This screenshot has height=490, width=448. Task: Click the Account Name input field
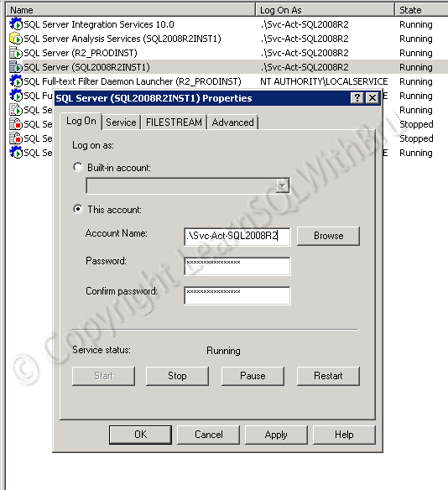pos(237,237)
